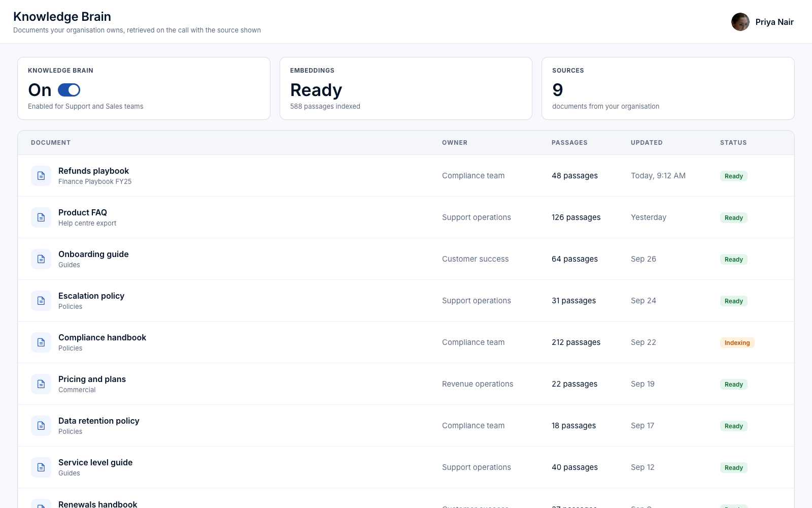The width and height of the screenshot is (812, 508).
Task: Click the Sep 22 updated cell
Action: click(644, 342)
